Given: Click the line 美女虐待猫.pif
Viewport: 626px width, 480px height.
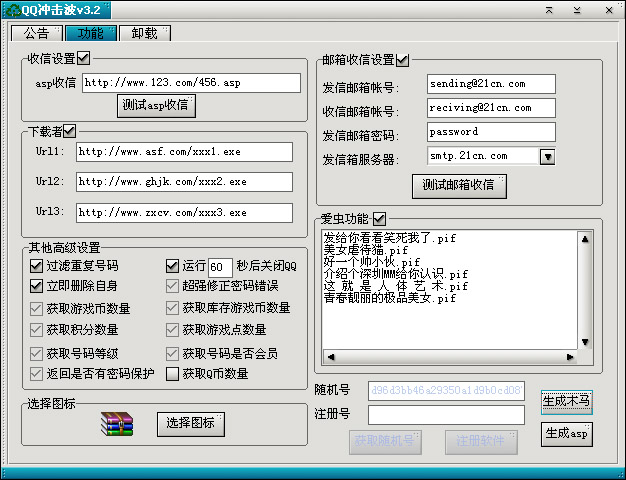Looking at the screenshot, I should tap(366, 250).
